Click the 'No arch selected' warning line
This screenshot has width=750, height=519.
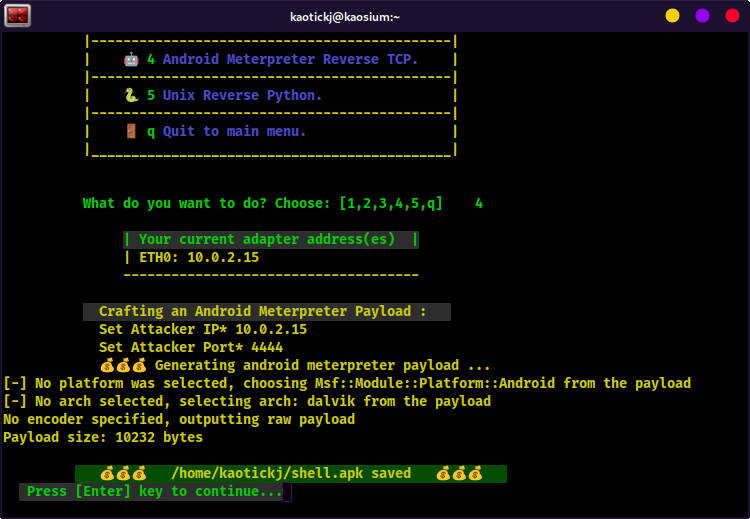pos(247,401)
